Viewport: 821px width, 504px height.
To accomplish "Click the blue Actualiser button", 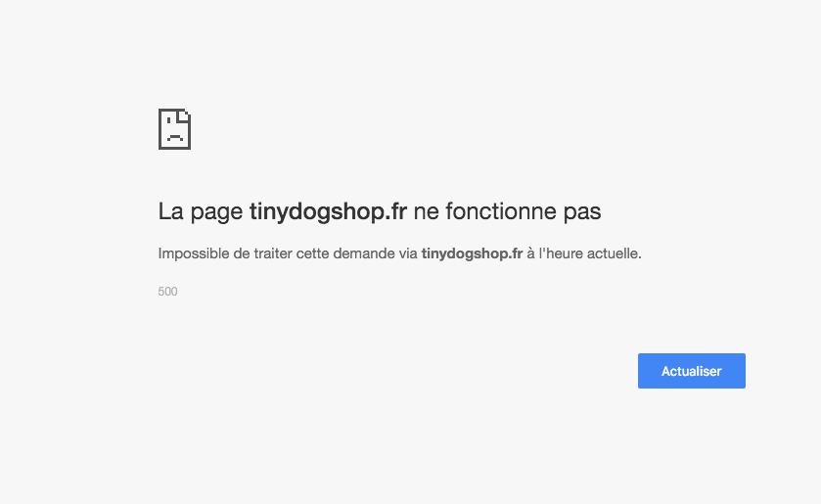I will [691, 371].
